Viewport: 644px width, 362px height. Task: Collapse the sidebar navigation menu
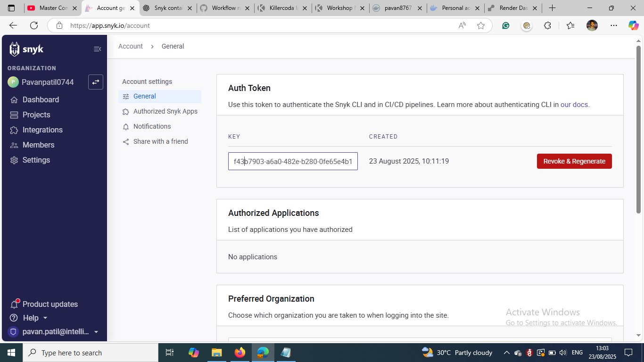click(x=97, y=49)
